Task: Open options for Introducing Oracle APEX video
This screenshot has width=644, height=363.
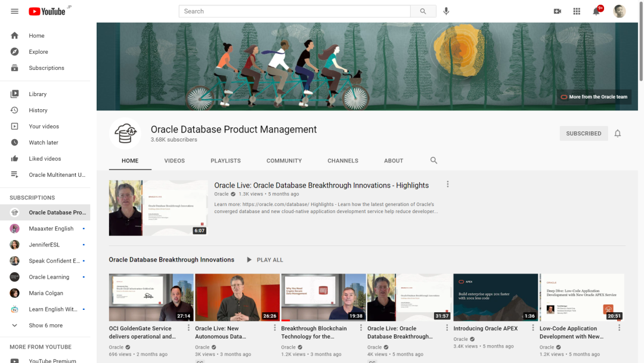Action: (x=533, y=328)
